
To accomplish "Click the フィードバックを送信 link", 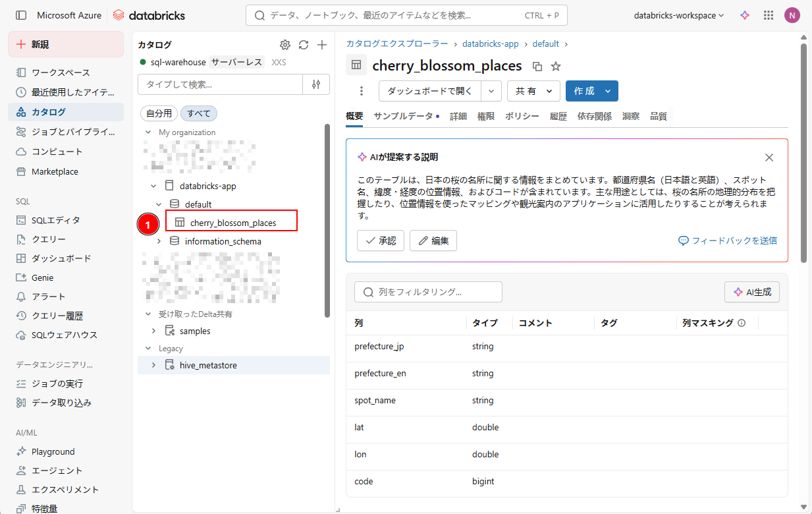I will point(728,241).
